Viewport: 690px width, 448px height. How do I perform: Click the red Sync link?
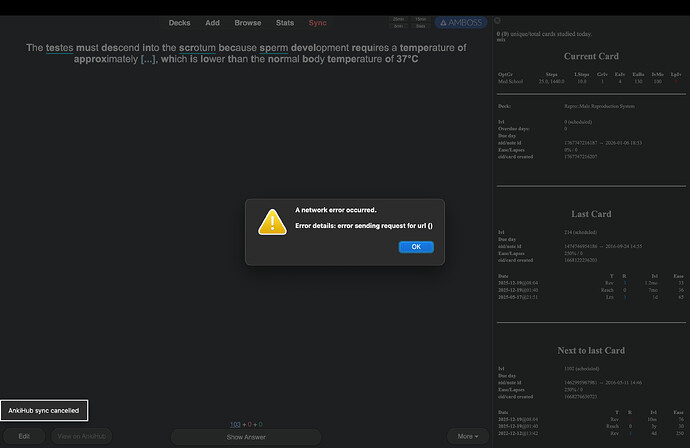click(x=317, y=22)
